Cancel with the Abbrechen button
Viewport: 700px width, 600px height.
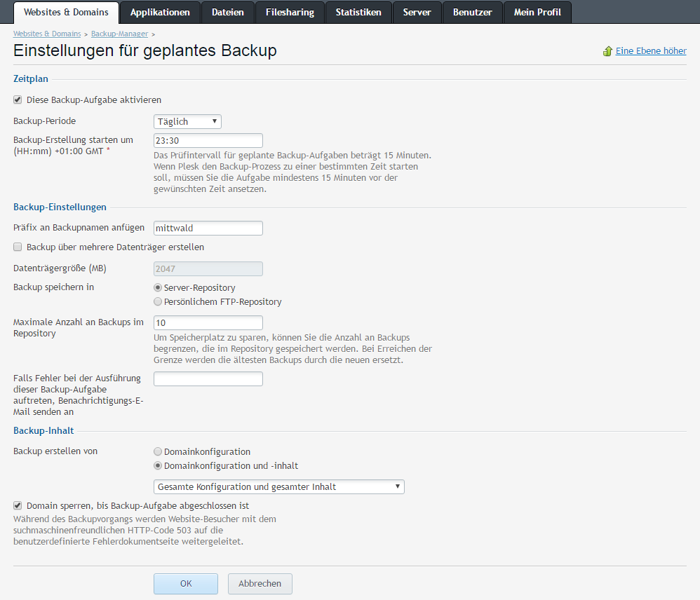pos(260,583)
